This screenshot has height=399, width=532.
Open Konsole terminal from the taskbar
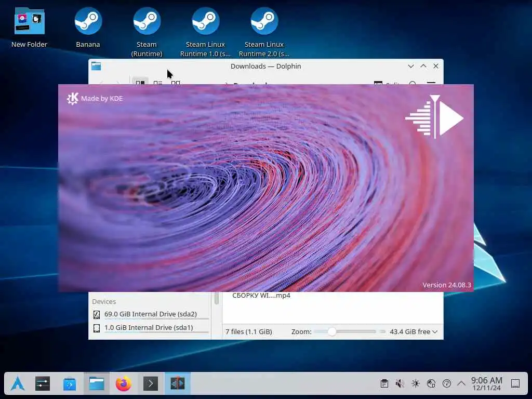point(151,384)
